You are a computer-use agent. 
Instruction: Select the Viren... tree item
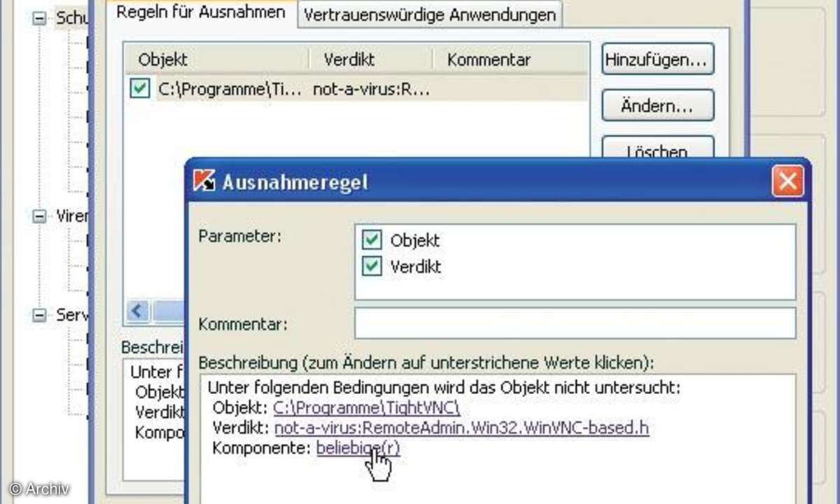pos(72,216)
